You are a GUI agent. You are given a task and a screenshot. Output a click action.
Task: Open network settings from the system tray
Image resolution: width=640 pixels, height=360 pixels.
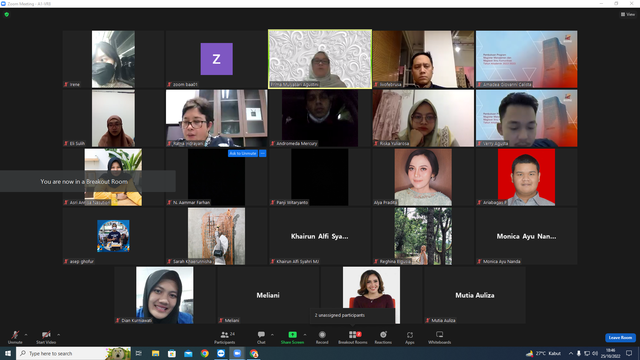[x=587, y=353]
